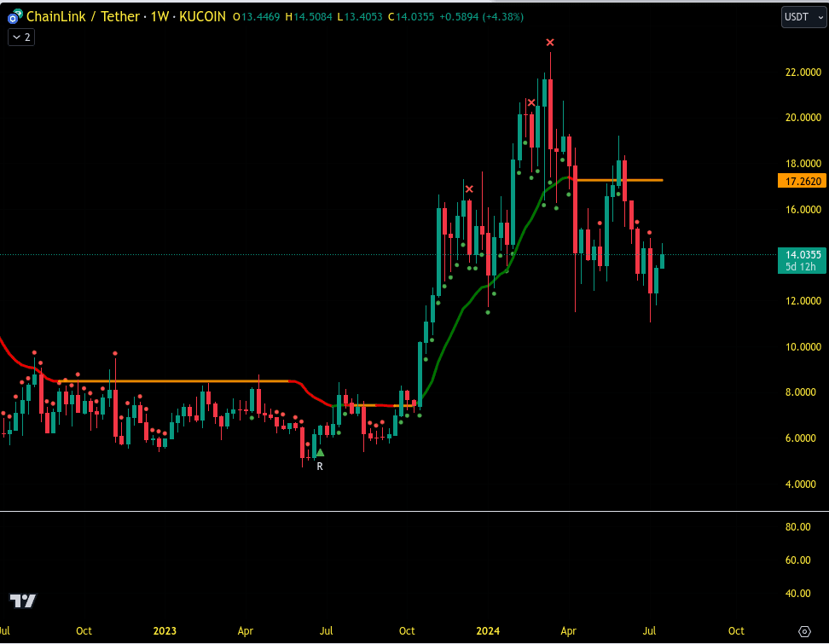Click the 20.0000 price axis label
The width and height of the screenshot is (829, 644).
tap(803, 118)
